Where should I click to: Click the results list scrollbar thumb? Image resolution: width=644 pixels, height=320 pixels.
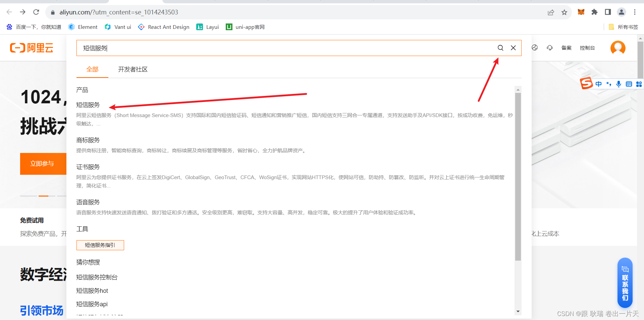(x=518, y=177)
